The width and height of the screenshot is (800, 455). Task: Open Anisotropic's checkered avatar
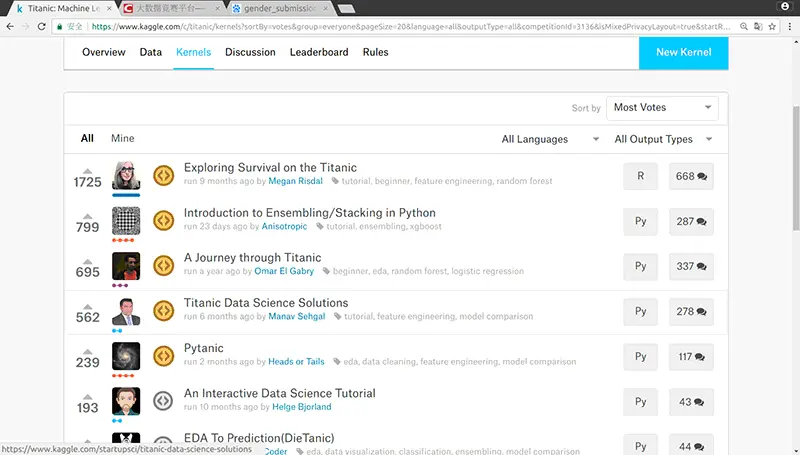(126, 221)
